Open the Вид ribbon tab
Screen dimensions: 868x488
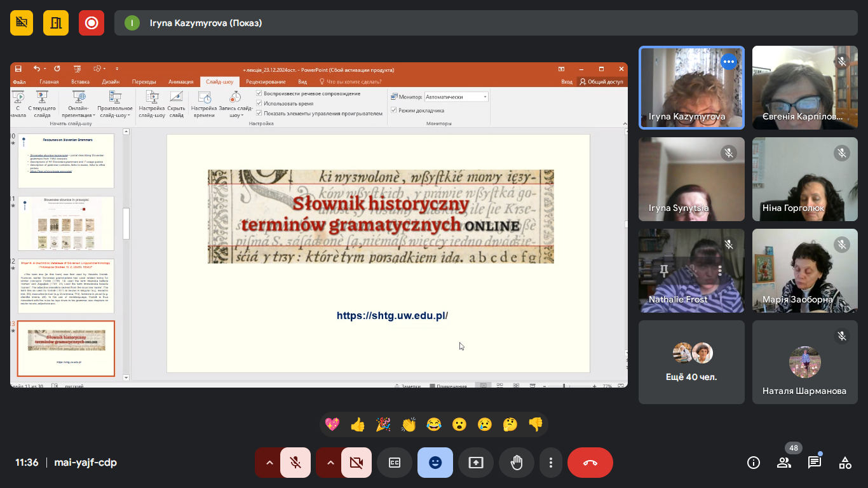302,81
